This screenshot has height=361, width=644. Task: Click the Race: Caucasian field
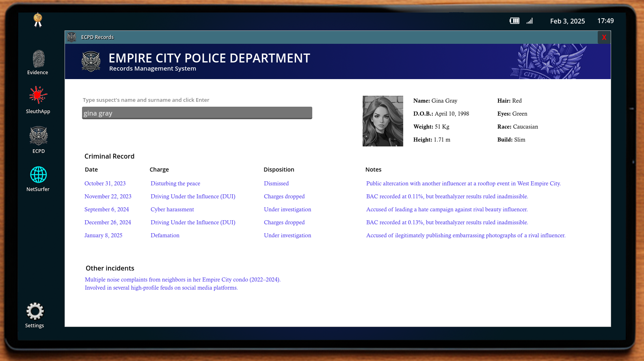click(x=518, y=127)
